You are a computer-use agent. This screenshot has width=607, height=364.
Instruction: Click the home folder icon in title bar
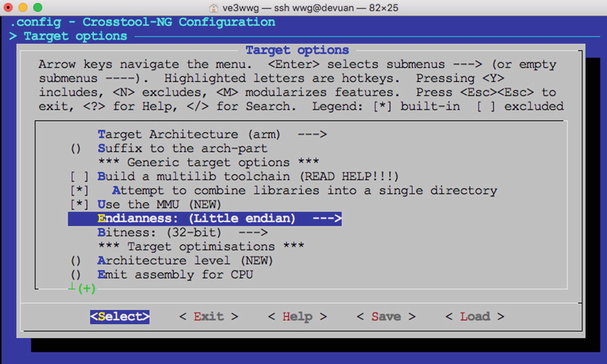[213, 8]
